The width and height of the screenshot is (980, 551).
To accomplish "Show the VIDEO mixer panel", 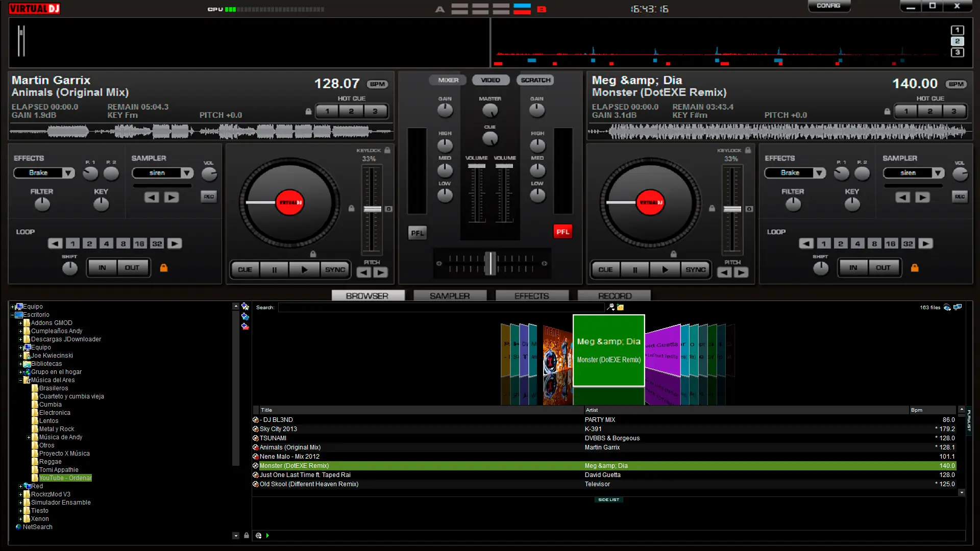I will click(x=491, y=80).
